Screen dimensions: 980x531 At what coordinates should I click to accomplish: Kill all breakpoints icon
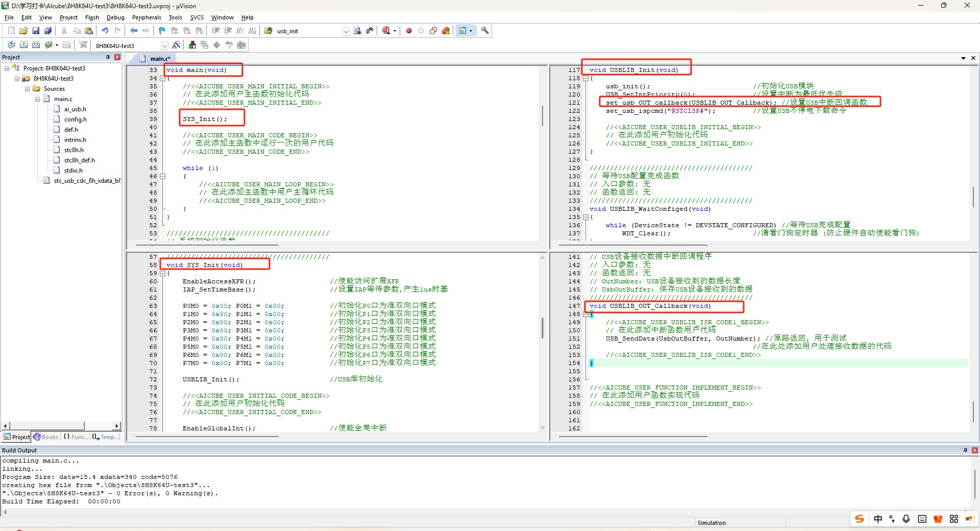click(446, 31)
